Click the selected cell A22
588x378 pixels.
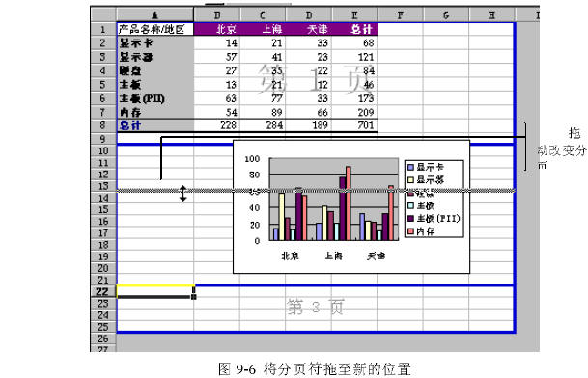pos(155,291)
